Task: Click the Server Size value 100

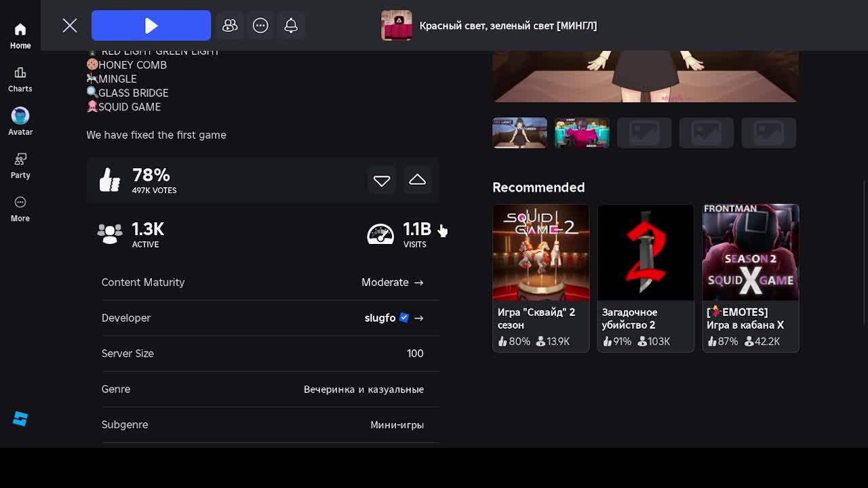Action: [x=415, y=353]
